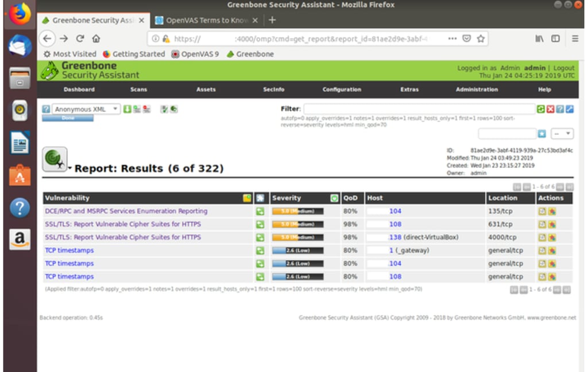
Task: Click Done progress bar
Action: coord(68,118)
